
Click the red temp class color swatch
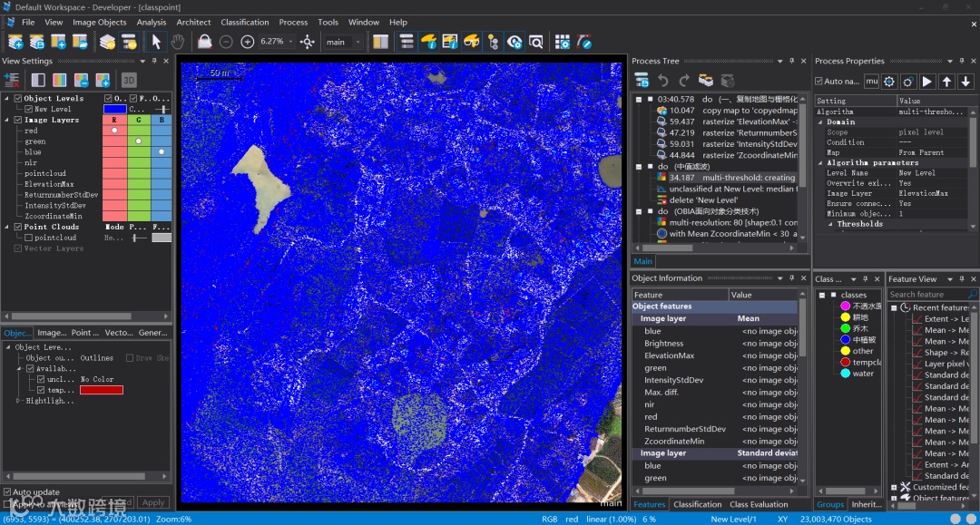click(101, 390)
